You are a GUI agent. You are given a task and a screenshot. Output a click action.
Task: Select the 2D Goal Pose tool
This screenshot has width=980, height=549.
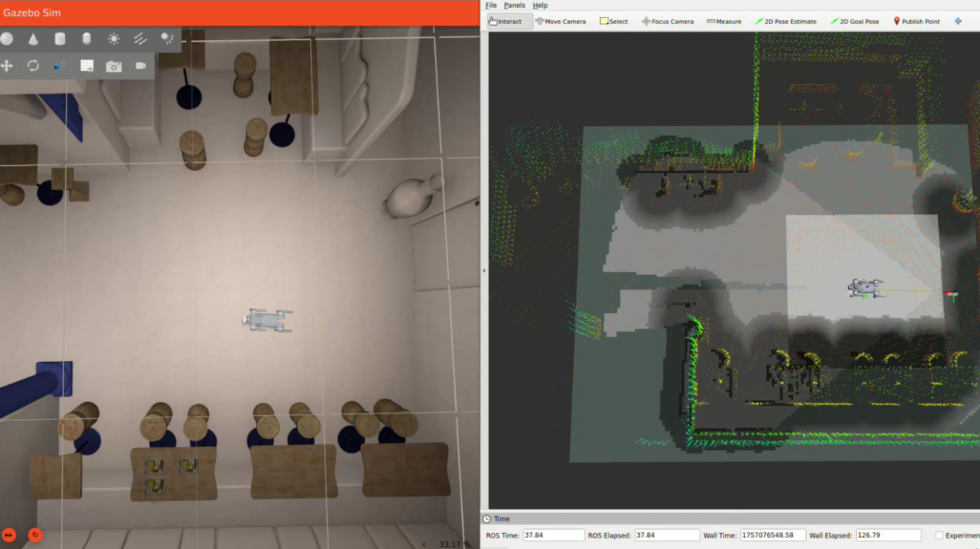click(x=855, y=21)
